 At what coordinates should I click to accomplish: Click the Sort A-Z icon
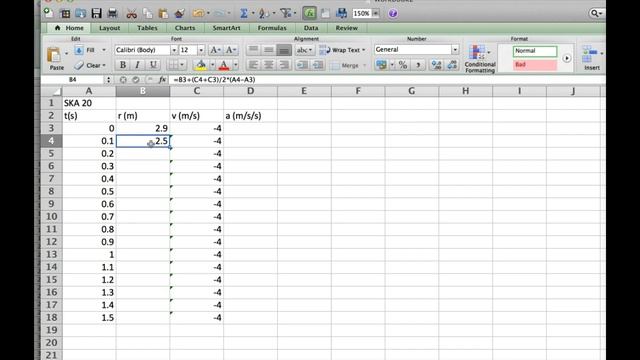click(264, 13)
